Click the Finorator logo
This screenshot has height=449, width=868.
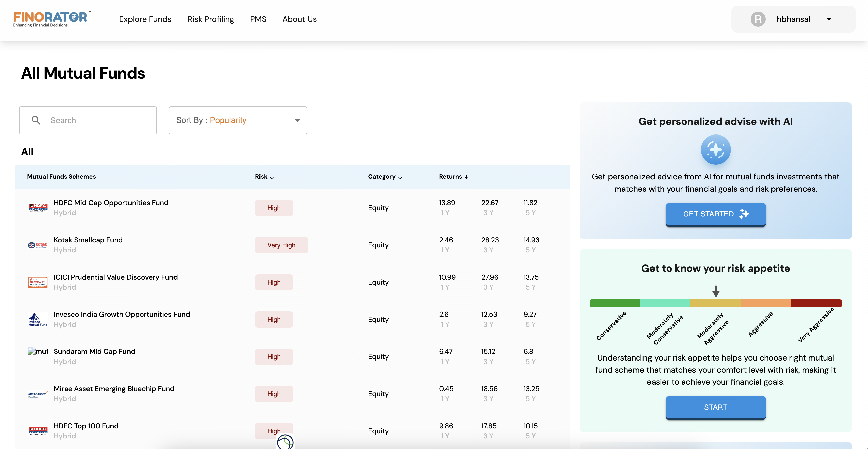52,19
